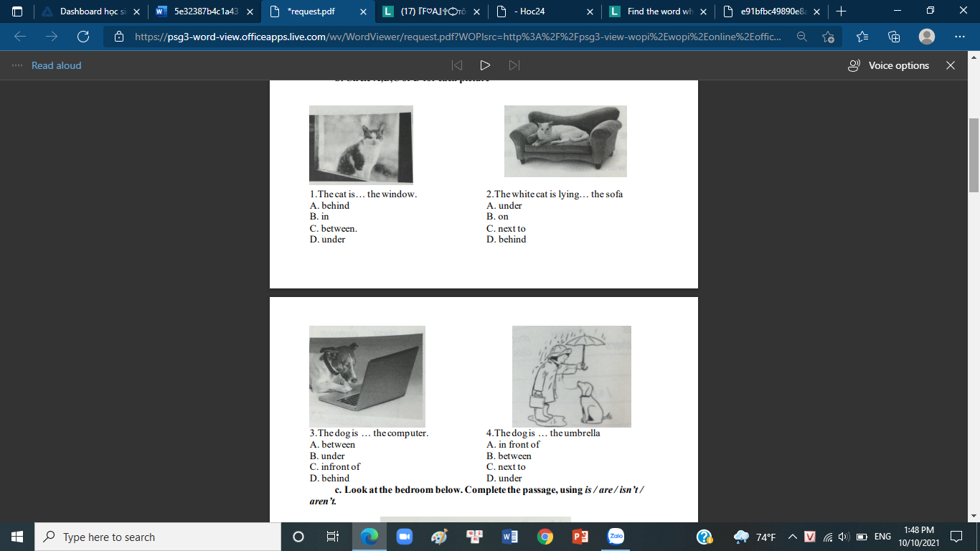The image size is (980, 551).
Task: Open Word from the taskbar
Action: click(x=510, y=537)
